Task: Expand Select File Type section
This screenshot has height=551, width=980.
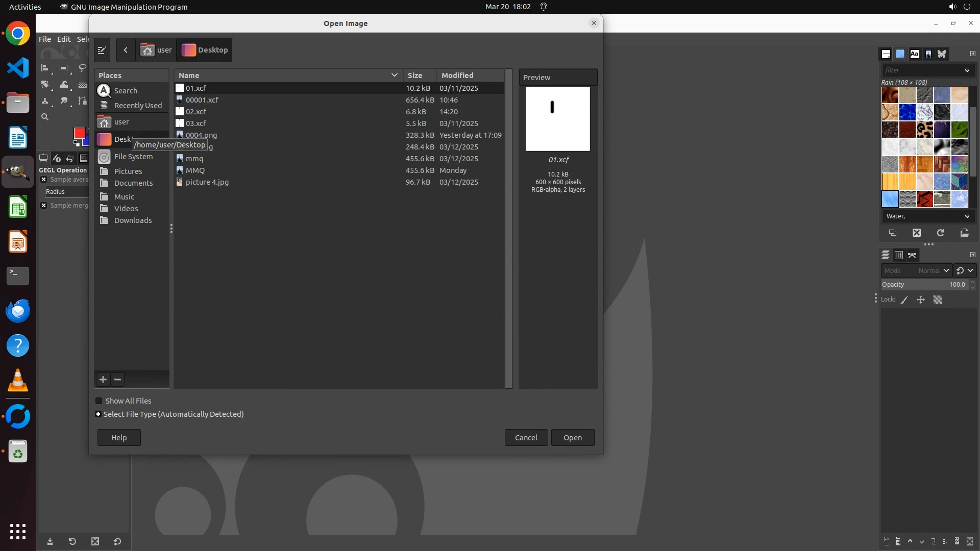Action: (99, 414)
